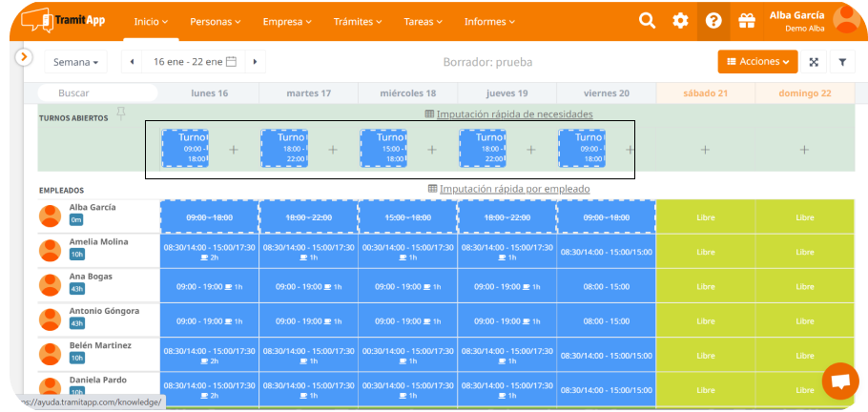Go to next week arrow
This screenshot has height=412, width=868.
point(254,62)
